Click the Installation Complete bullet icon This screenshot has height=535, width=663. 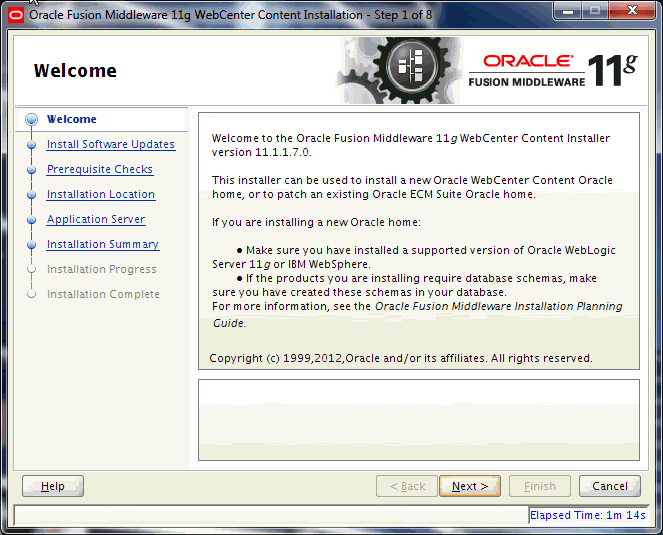[x=31, y=294]
